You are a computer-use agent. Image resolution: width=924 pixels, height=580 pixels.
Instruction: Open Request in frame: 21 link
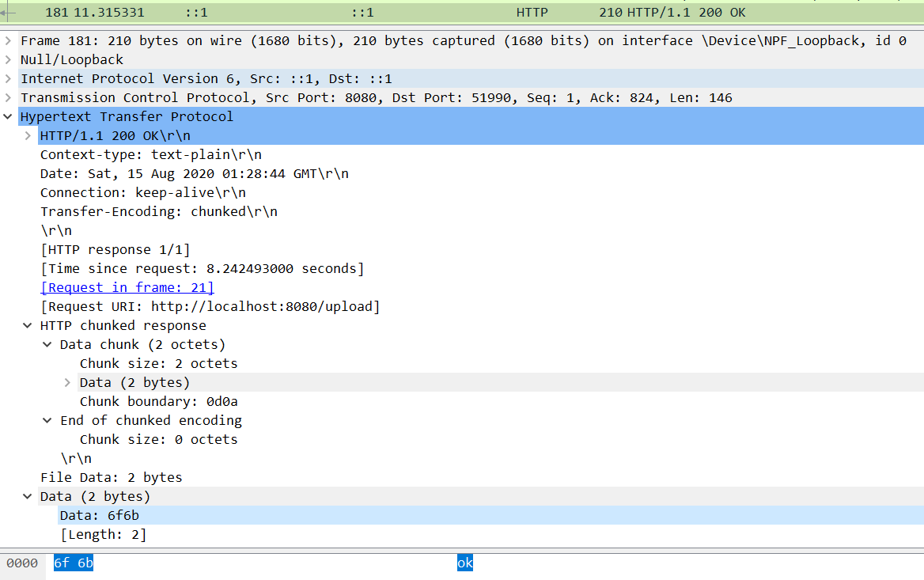point(127,287)
